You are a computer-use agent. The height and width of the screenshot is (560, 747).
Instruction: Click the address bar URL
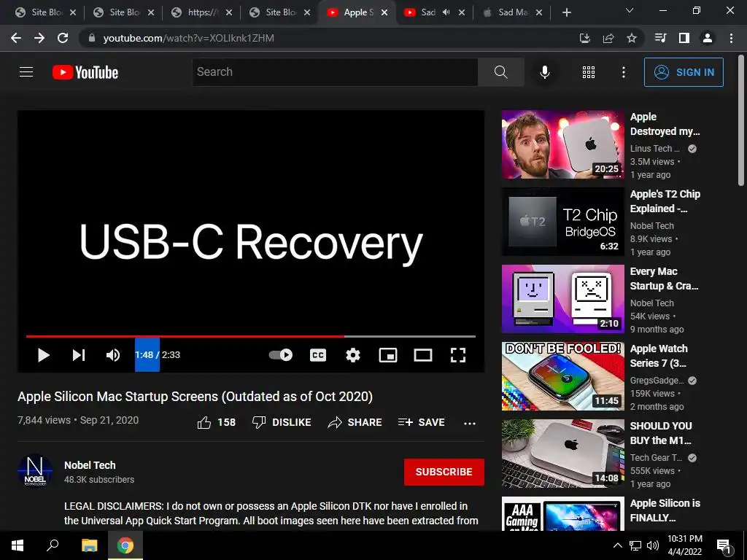189,38
